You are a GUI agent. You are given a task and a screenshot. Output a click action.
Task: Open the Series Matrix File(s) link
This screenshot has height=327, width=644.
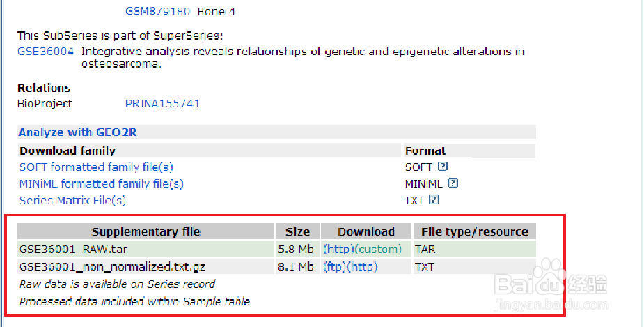(x=72, y=200)
